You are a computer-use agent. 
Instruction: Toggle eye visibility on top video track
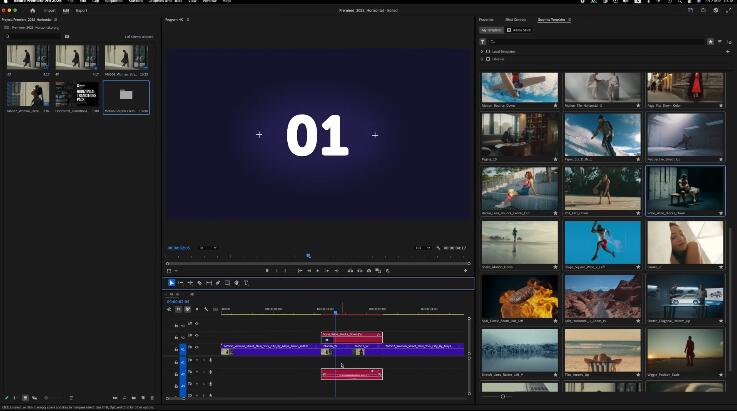tap(196, 324)
